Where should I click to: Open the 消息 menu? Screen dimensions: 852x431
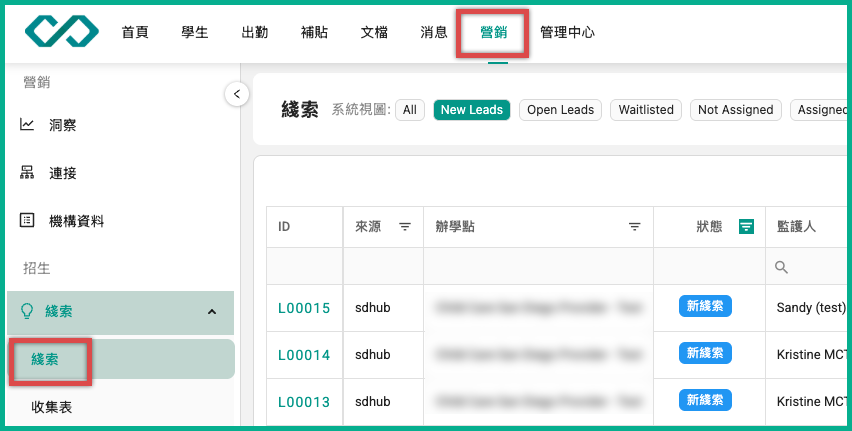coord(434,33)
